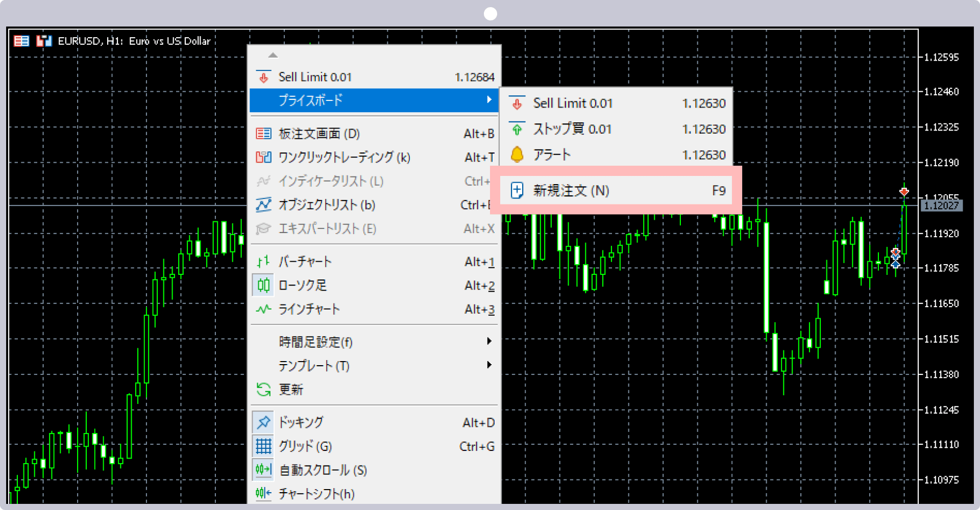Select アラート at 1.12630
This screenshot has width=980, height=510.
[616, 155]
